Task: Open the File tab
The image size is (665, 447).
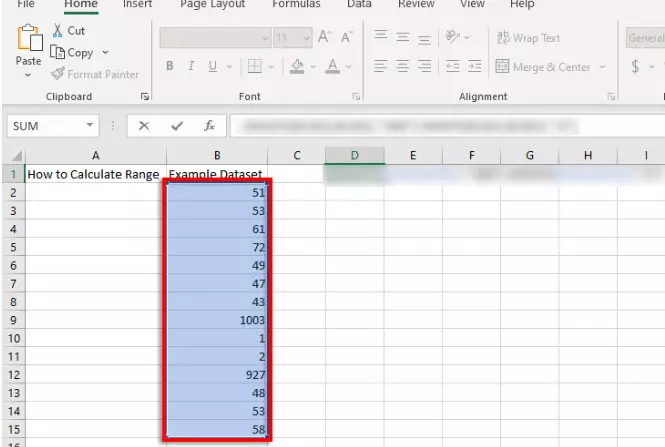Action: click(26, 4)
